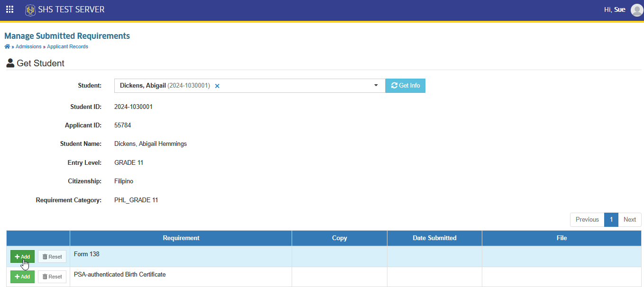Open the apps grid menu icon

(x=9, y=9)
